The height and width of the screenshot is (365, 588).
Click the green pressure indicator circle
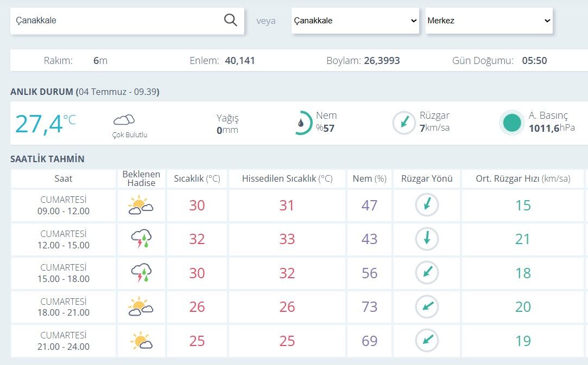point(512,123)
